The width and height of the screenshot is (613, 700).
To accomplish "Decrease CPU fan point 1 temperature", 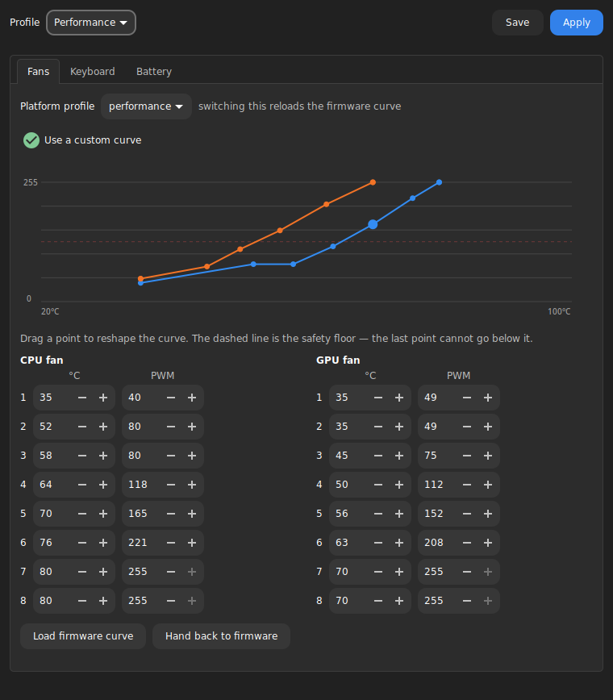I will pyautogui.click(x=82, y=398).
